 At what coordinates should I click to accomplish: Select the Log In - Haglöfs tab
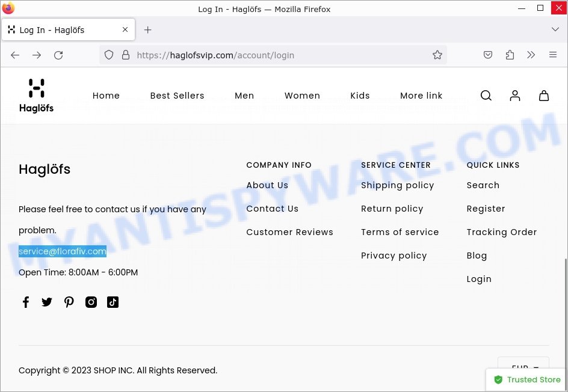pos(68,29)
